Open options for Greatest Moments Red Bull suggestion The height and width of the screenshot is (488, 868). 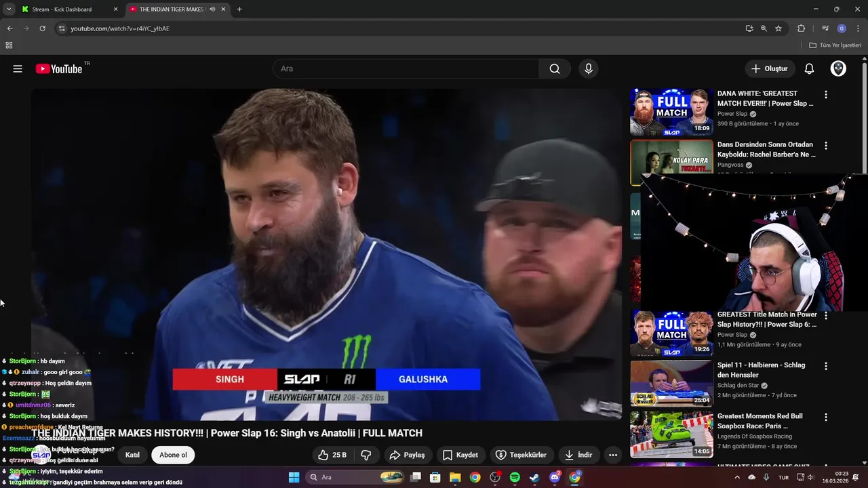pyautogui.click(x=826, y=417)
